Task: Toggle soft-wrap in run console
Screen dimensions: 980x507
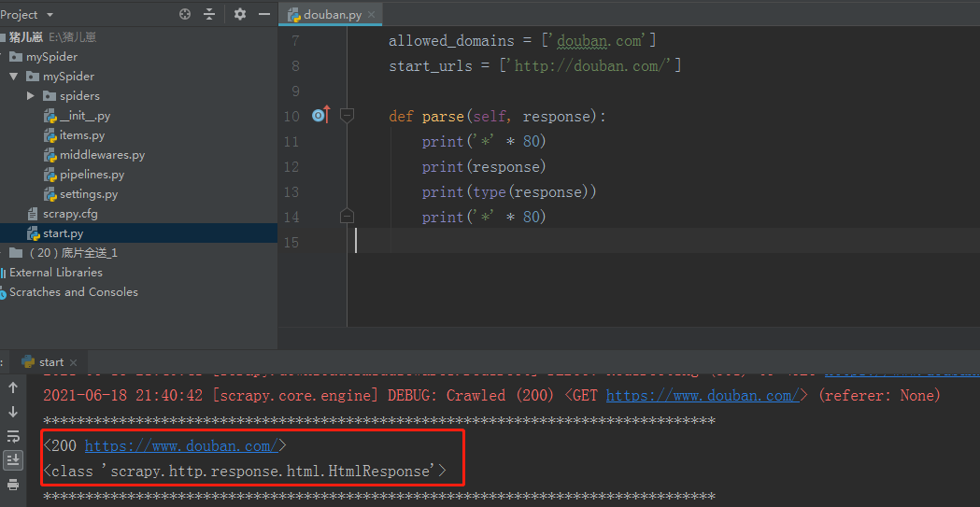Action: coord(13,436)
